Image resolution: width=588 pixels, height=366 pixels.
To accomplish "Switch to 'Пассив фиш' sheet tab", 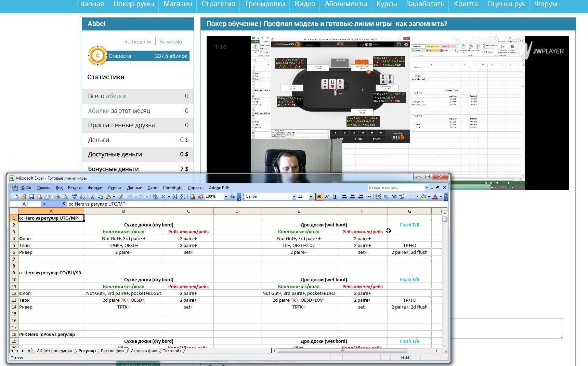I will (113, 351).
